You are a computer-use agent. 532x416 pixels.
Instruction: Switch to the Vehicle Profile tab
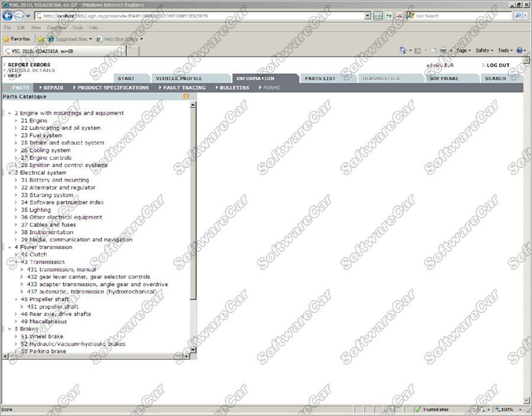(x=179, y=79)
